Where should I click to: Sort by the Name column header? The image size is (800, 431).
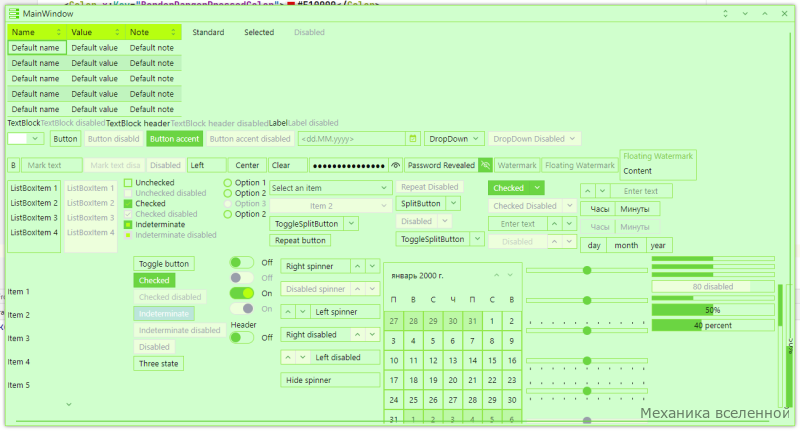[37, 32]
